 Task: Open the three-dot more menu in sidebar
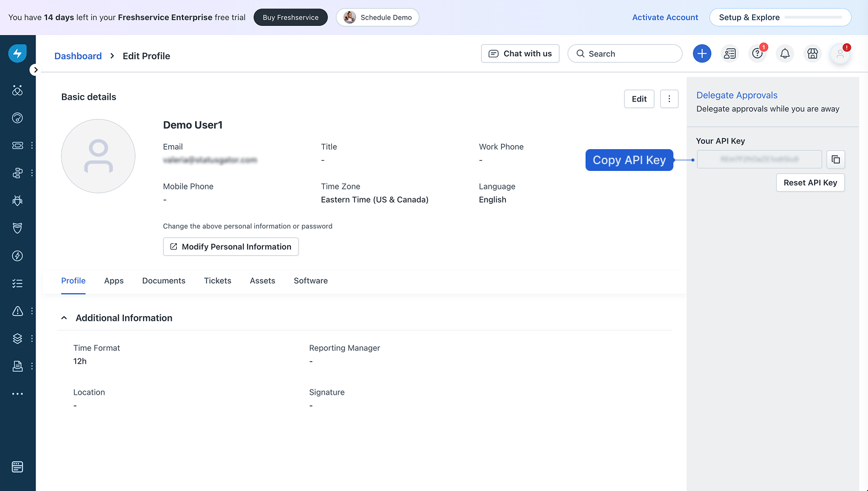(x=17, y=394)
